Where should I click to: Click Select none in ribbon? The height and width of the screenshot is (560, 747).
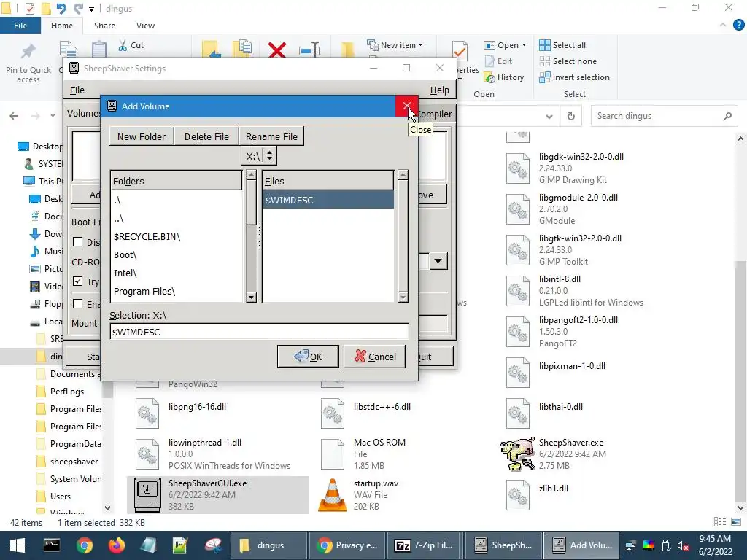[x=568, y=61]
